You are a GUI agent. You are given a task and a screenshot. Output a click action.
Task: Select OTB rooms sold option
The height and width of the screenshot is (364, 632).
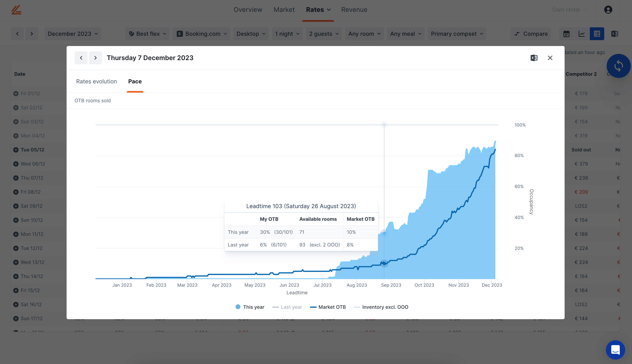(x=92, y=100)
